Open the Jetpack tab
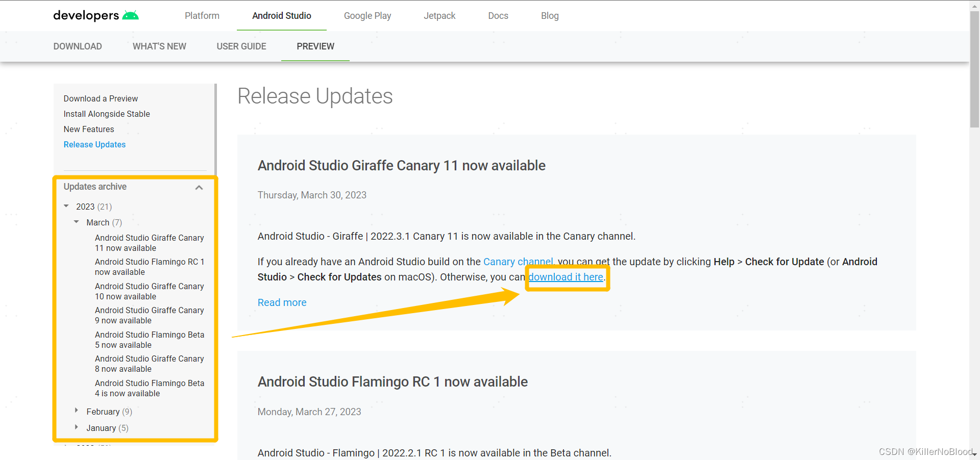Viewport: 980px width, 460px height. click(x=439, y=16)
